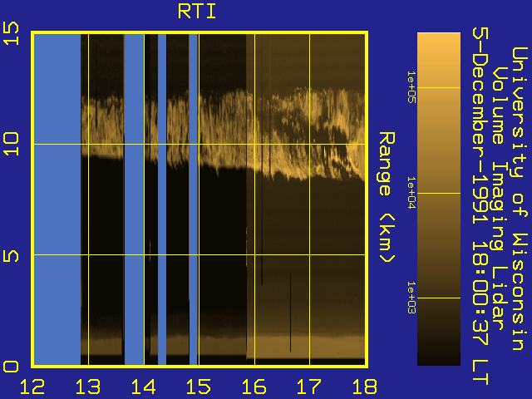The image size is (532, 399).
Task: Click the Range (km) axis title
Action: [387, 197]
